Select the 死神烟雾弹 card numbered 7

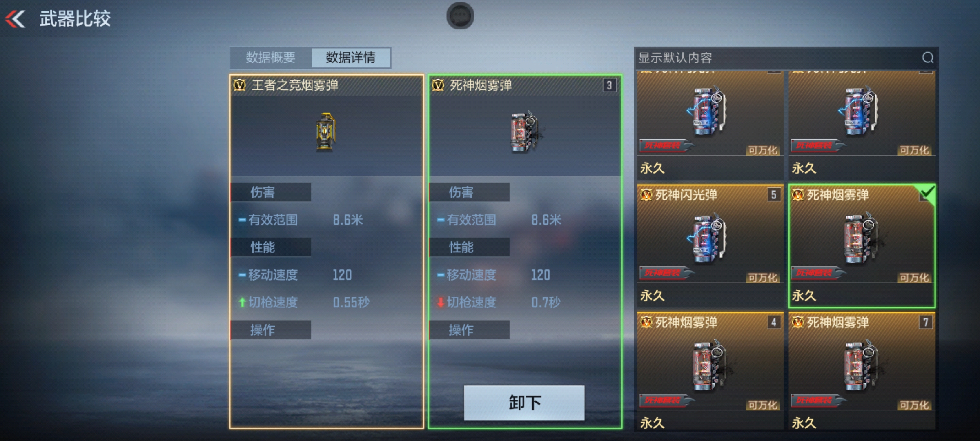pos(862,370)
